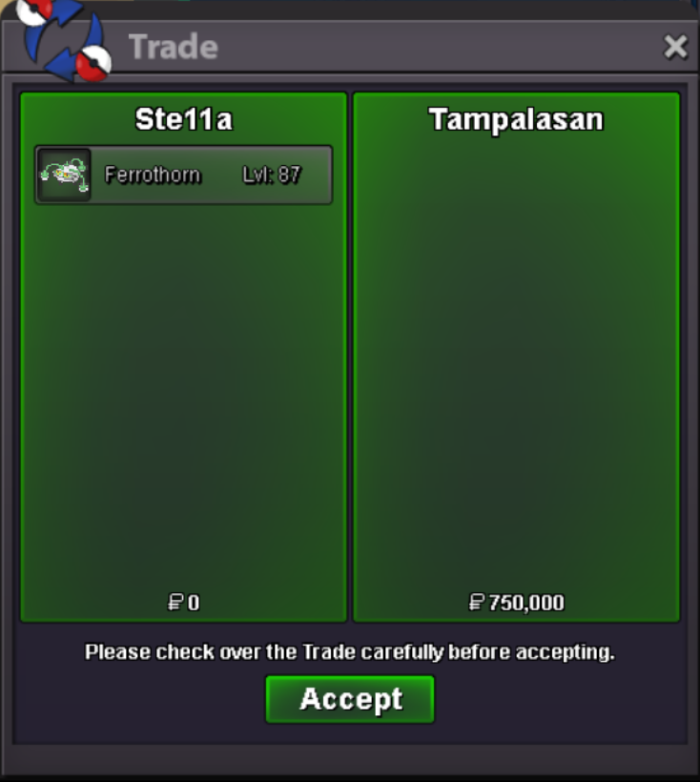Image resolution: width=700 pixels, height=782 pixels.
Task: Click the Ferrothorn name label
Action: coord(153,175)
